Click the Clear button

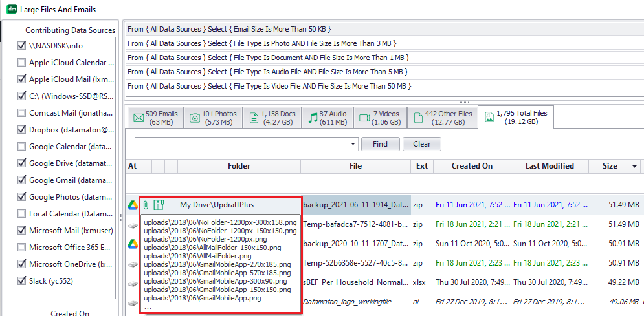422,144
